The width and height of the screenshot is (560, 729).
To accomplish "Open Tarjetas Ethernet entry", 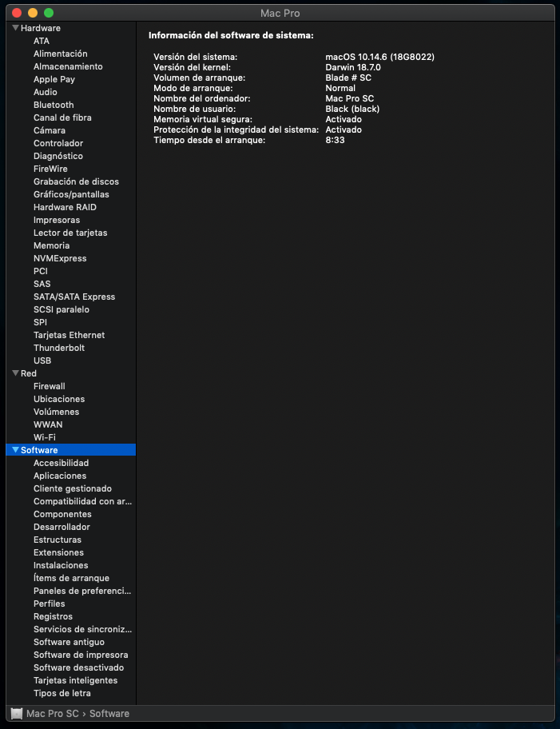I will tap(70, 335).
